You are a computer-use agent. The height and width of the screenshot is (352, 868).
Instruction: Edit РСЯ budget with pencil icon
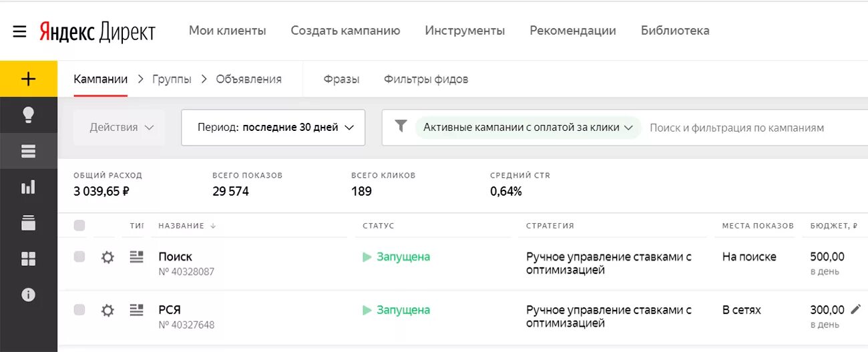pyautogui.click(x=856, y=309)
